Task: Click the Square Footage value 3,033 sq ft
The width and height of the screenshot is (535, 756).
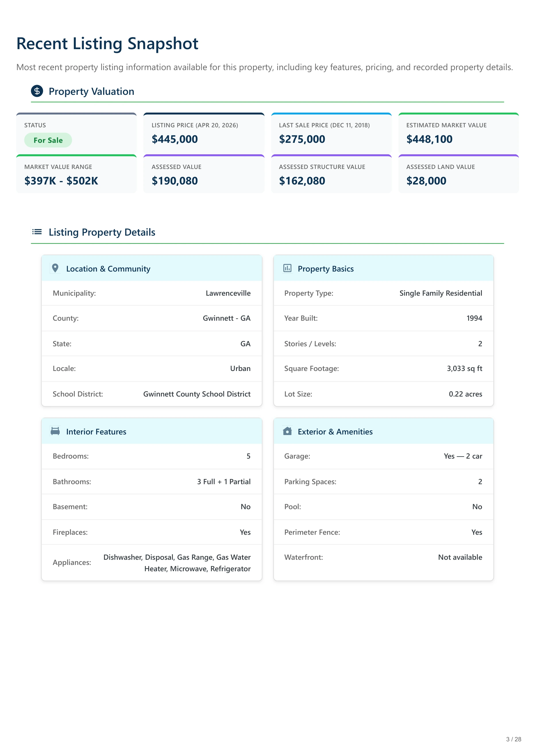Action: 465,368
